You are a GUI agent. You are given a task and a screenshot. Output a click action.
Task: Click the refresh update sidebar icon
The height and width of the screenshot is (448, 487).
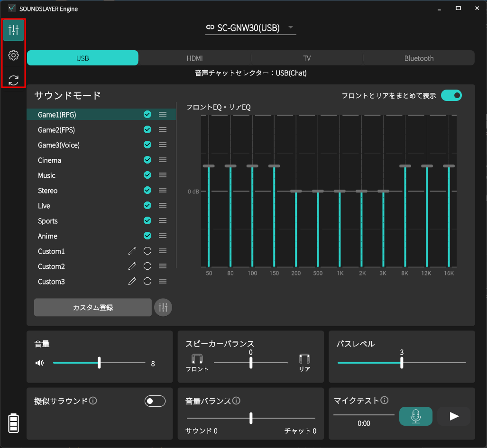click(13, 80)
